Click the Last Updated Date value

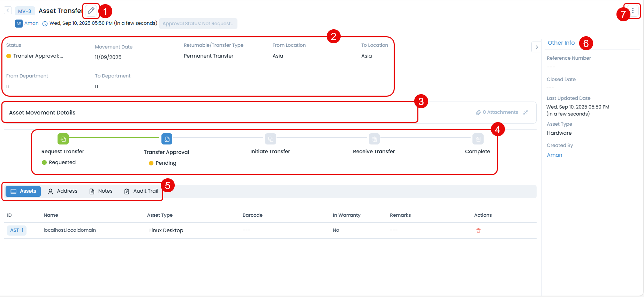coord(578,110)
